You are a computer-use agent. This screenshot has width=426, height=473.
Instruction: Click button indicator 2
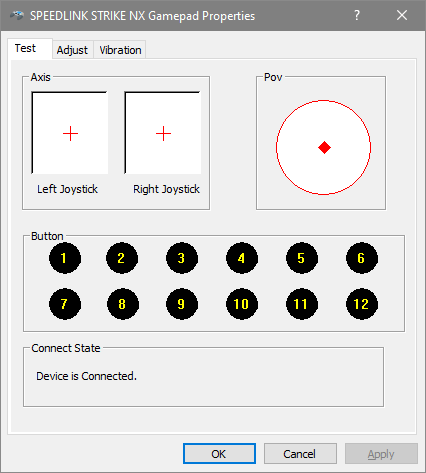point(122,258)
